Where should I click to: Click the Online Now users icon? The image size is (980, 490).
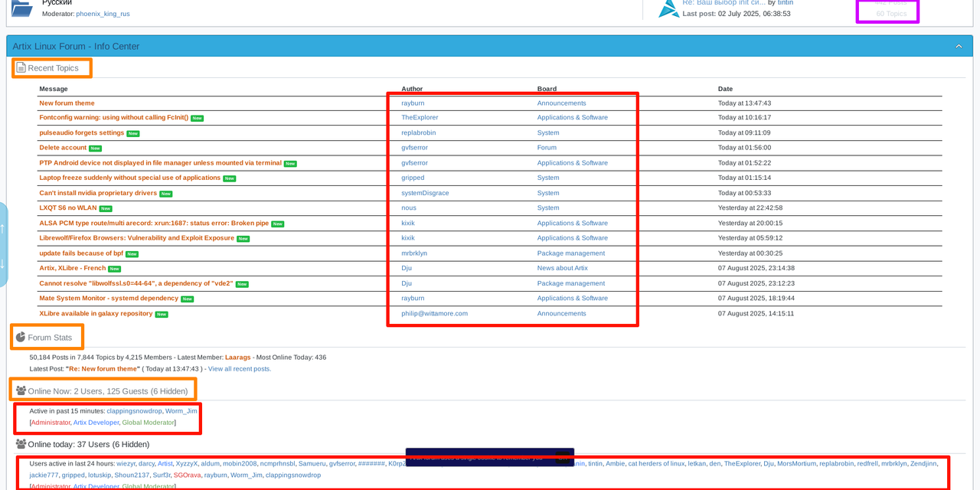[x=21, y=390]
